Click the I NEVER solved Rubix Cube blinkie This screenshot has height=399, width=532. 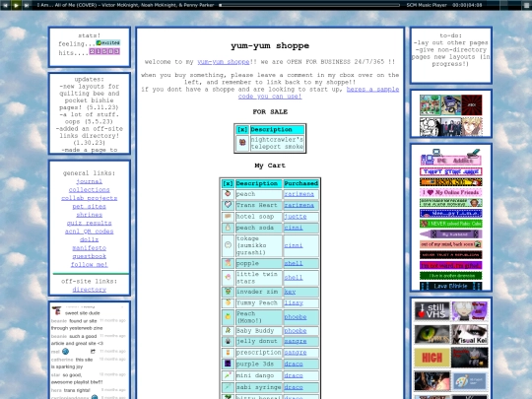coord(450,224)
